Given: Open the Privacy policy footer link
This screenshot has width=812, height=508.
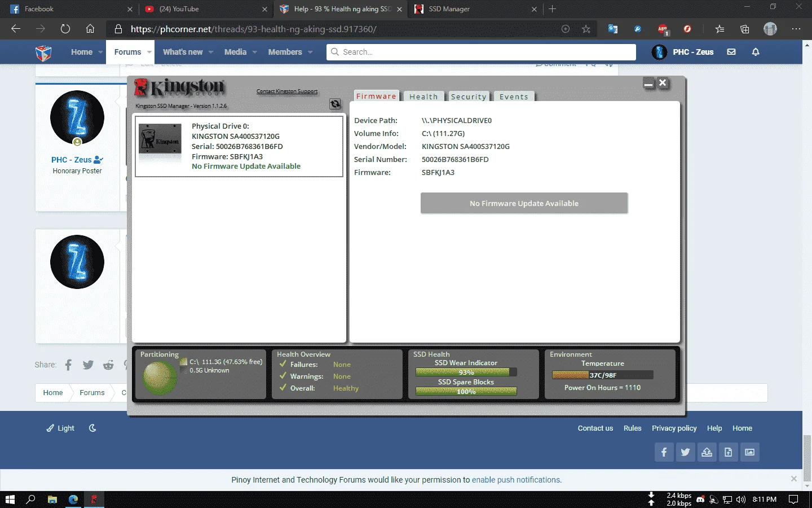Looking at the screenshot, I should [x=674, y=428].
